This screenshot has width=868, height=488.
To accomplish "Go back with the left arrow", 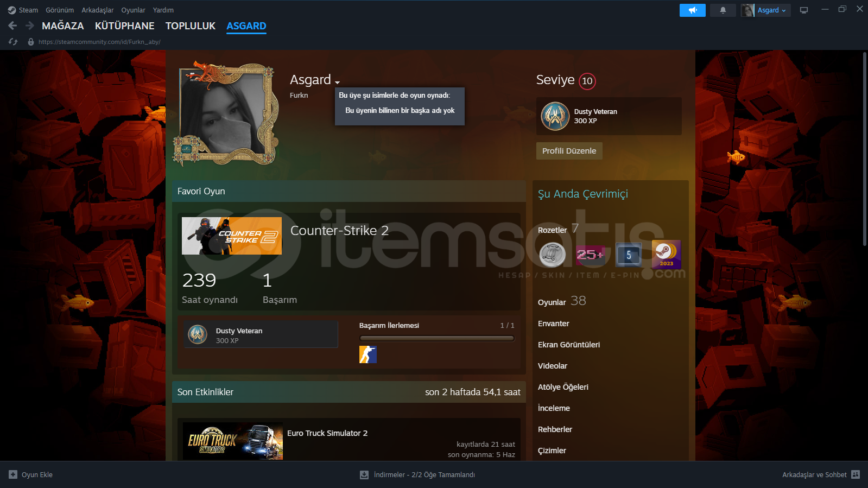I will click(x=12, y=26).
